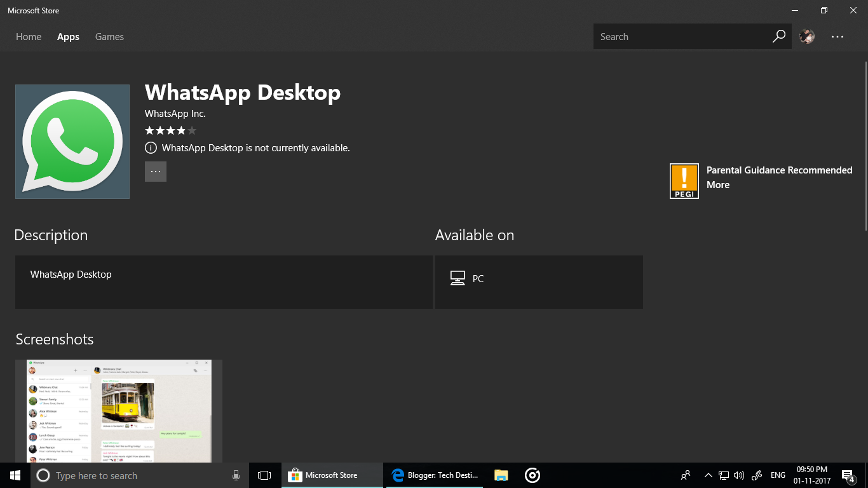The height and width of the screenshot is (488, 868).
Task: Click the info icon beside availability notice
Action: (x=151, y=148)
